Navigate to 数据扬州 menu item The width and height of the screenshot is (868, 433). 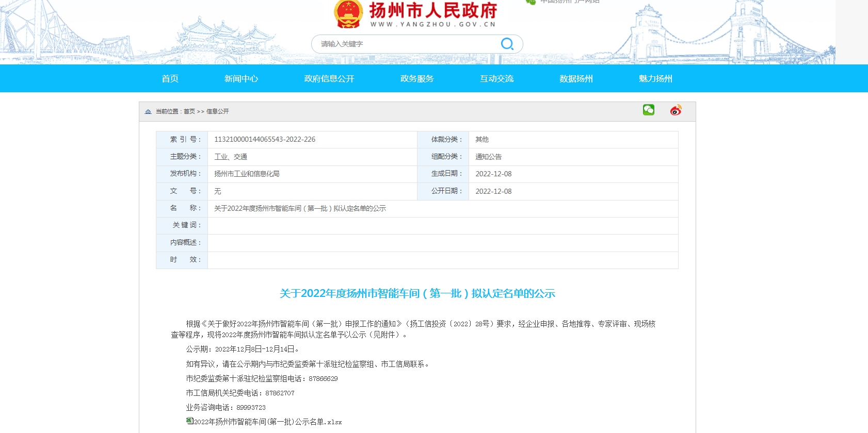pos(576,79)
